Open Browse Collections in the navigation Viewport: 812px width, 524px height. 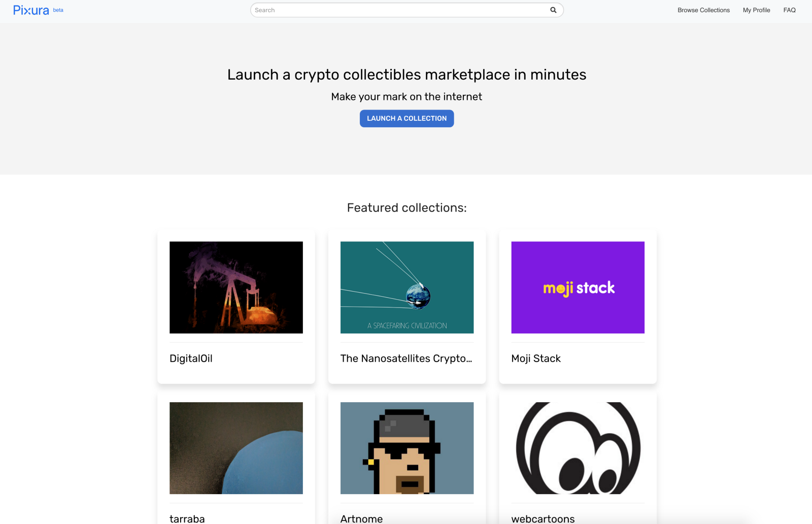pos(703,10)
